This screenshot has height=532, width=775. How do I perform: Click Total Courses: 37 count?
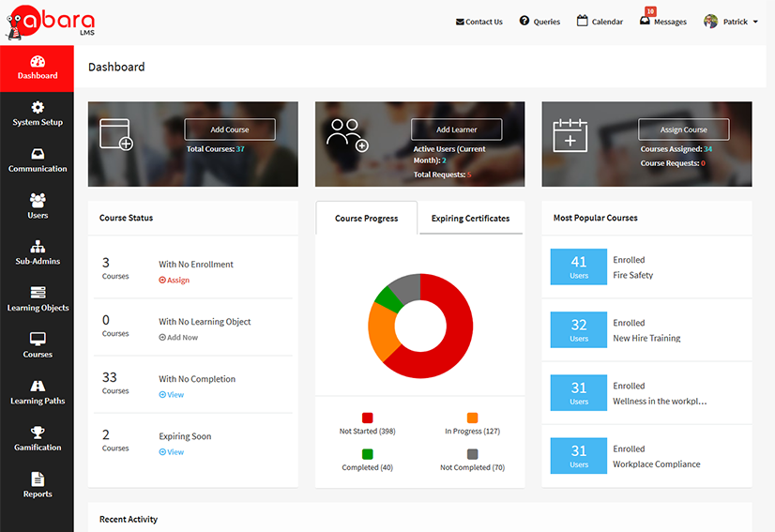(x=216, y=149)
